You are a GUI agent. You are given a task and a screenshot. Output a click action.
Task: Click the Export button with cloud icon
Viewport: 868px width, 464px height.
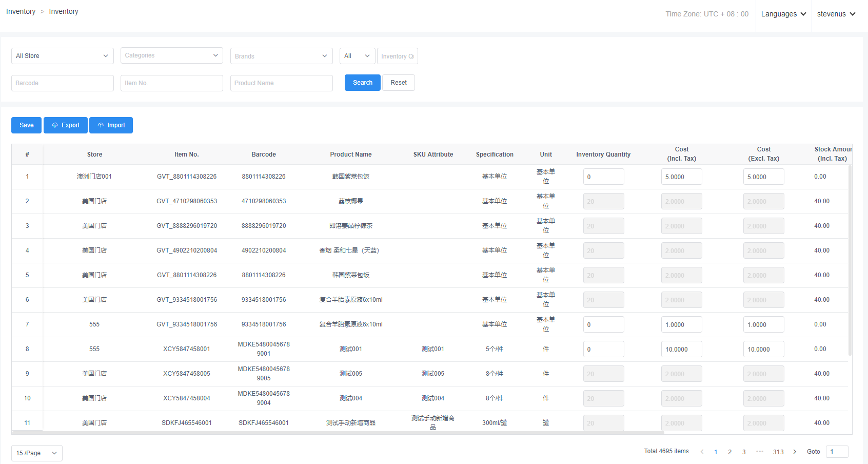[x=66, y=125]
